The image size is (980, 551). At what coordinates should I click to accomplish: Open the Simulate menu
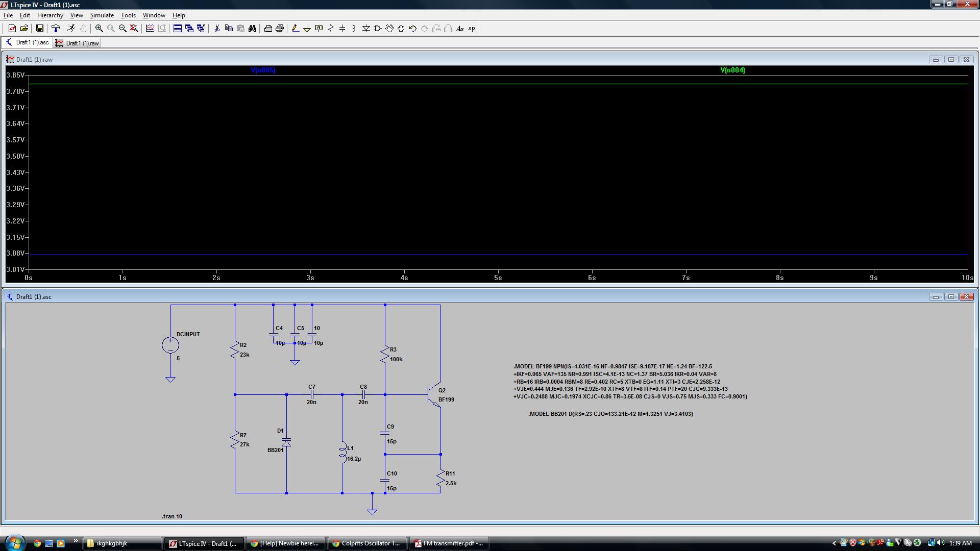coord(102,15)
